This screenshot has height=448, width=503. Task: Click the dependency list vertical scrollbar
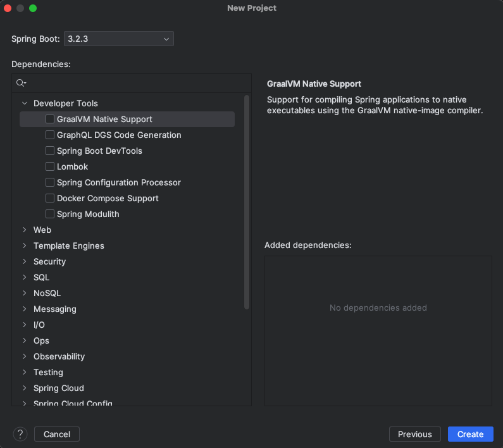(247, 202)
